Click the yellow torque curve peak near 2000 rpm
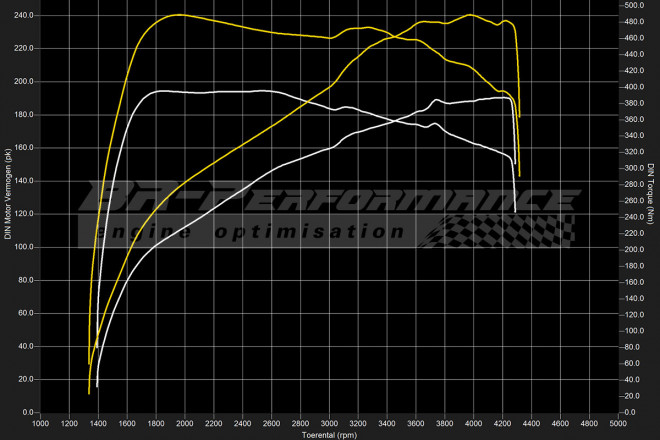 [x=176, y=15]
